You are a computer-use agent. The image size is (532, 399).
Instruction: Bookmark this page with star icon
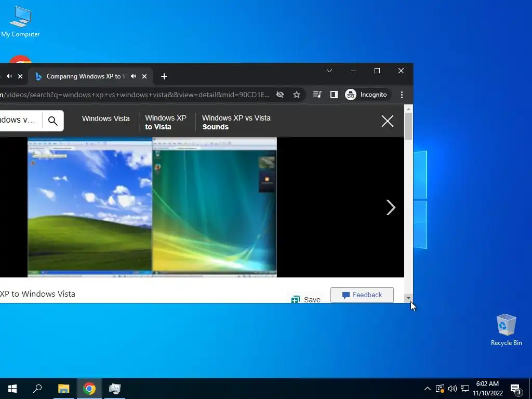[x=297, y=95]
